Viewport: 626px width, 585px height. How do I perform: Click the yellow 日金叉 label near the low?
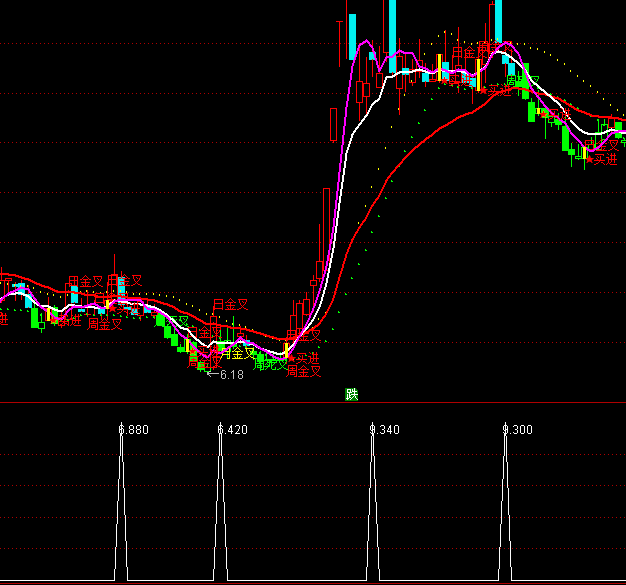[x=238, y=353]
